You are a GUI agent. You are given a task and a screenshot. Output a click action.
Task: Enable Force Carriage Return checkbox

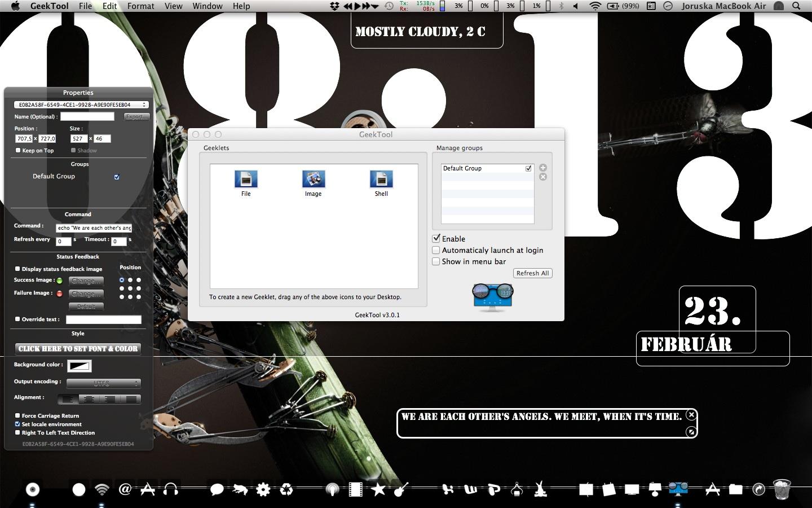coord(17,415)
